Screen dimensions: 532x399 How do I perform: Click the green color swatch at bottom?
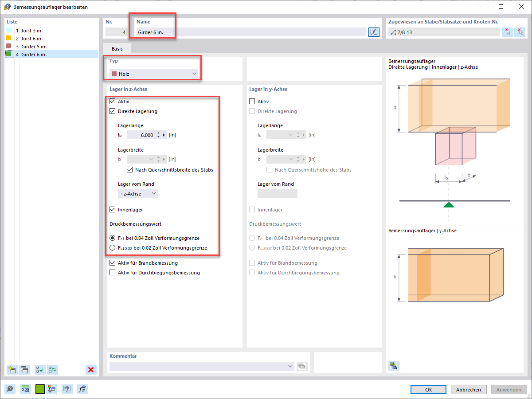[40, 389]
